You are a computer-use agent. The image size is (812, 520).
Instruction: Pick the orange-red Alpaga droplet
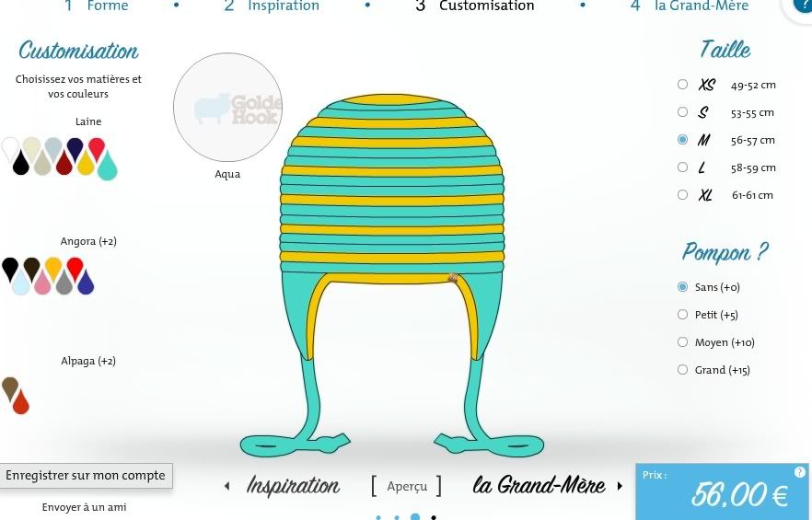20,402
